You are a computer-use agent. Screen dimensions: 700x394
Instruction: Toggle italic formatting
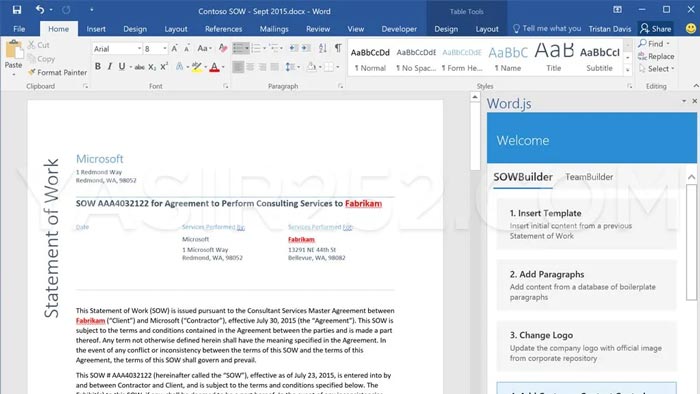(x=110, y=67)
